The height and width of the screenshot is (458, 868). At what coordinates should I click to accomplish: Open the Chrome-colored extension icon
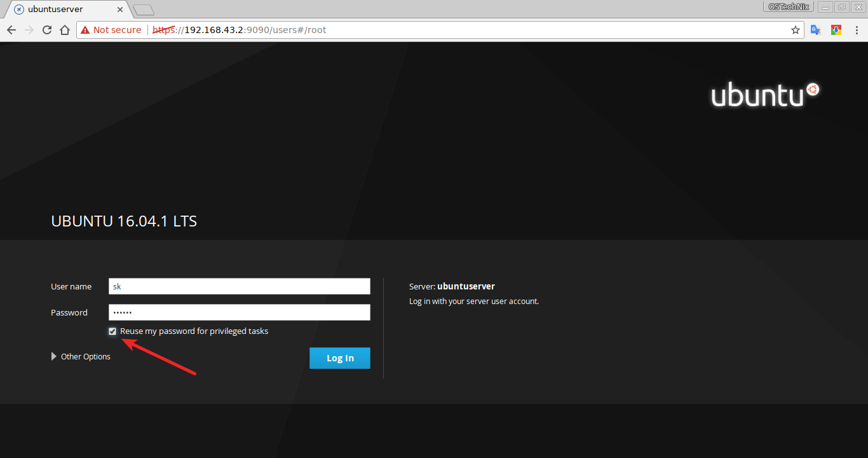[x=836, y=30]
